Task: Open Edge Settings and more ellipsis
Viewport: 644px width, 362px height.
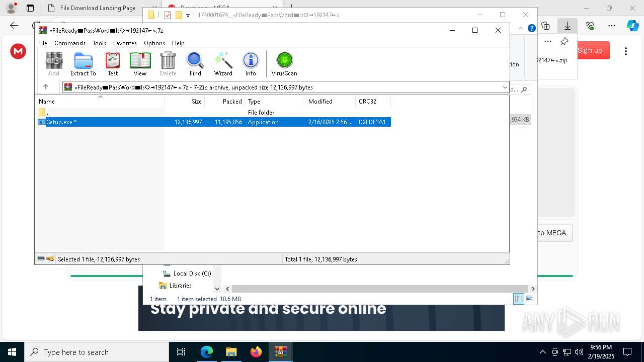Action: point(612,26)
